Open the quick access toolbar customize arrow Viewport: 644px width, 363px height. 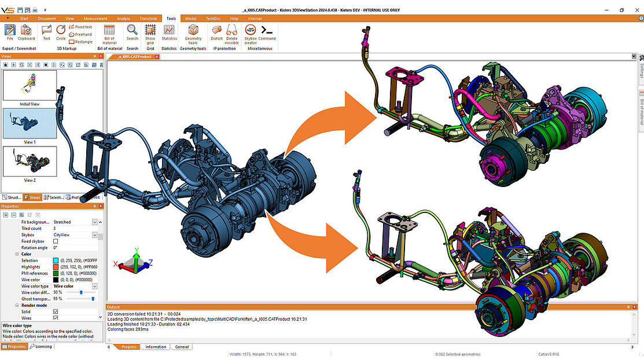click(x=45, y=10)
